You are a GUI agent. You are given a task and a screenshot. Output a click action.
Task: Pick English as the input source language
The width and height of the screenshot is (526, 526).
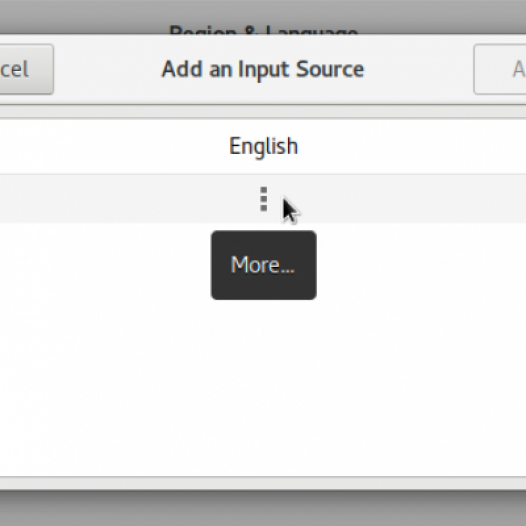click(x=263, y=146)
